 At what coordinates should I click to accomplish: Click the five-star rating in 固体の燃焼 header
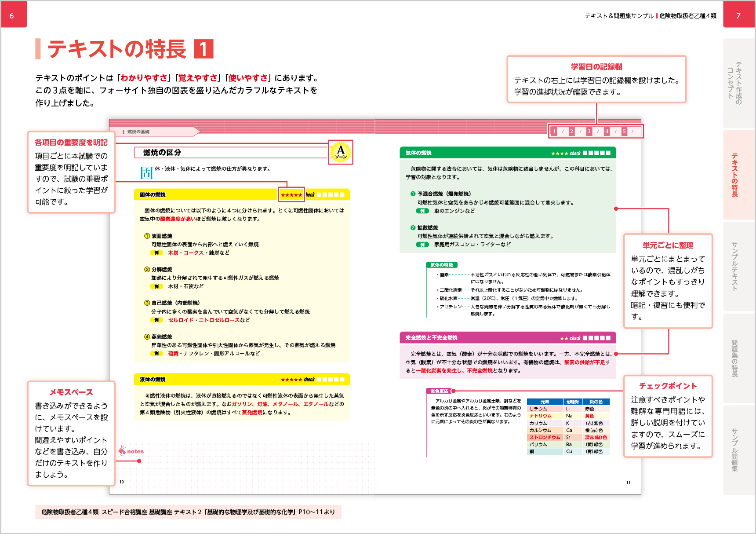pyautogui.click(x=291, y=195)
